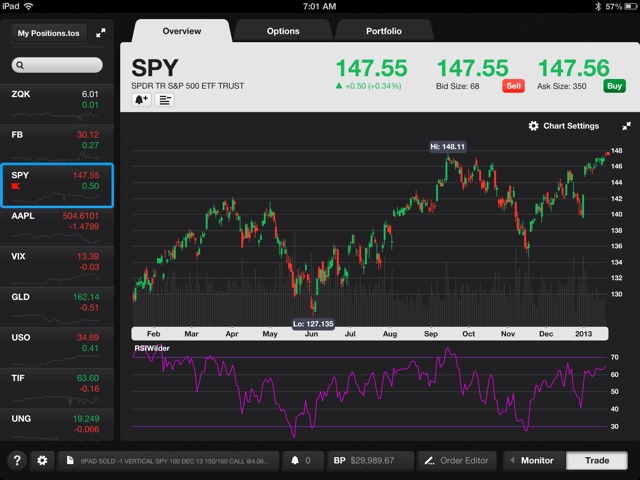Click the GLD price 162.14
Viewport: 640px width, 480px height.
pyautogui.click(x=86, y=297)
